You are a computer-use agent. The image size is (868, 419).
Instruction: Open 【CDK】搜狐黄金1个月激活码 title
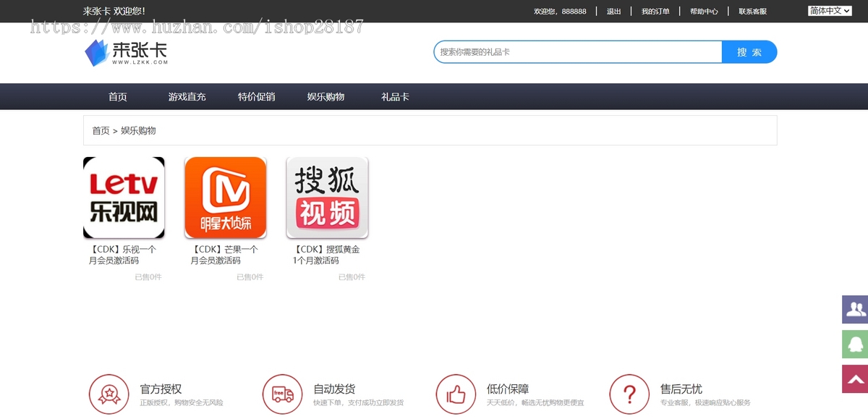click(x=326, y=255)
